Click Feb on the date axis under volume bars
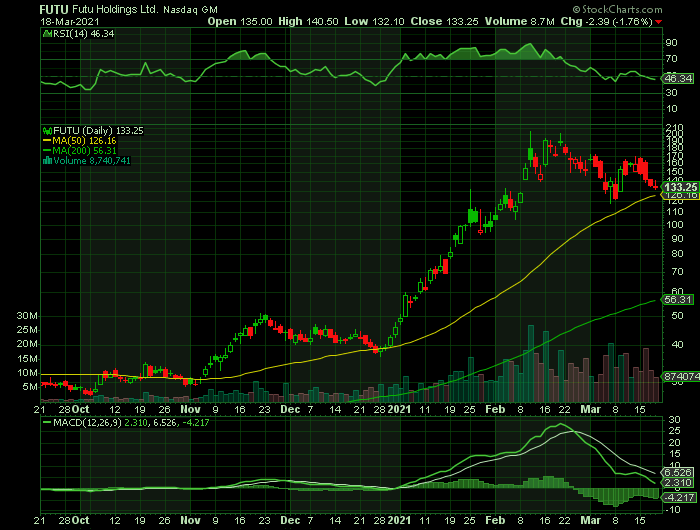700x530 pixels. 495,409
